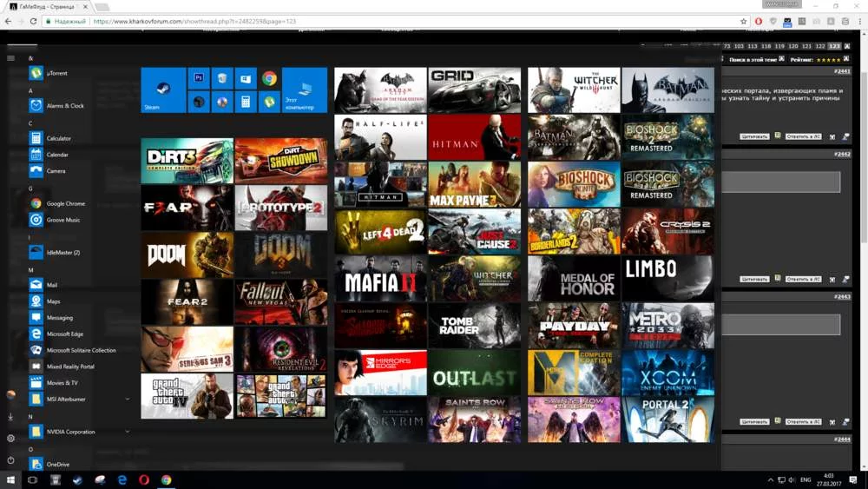868x489 pixels.
Task: Open Settings gear in Start sidebar
Action: 10,438
